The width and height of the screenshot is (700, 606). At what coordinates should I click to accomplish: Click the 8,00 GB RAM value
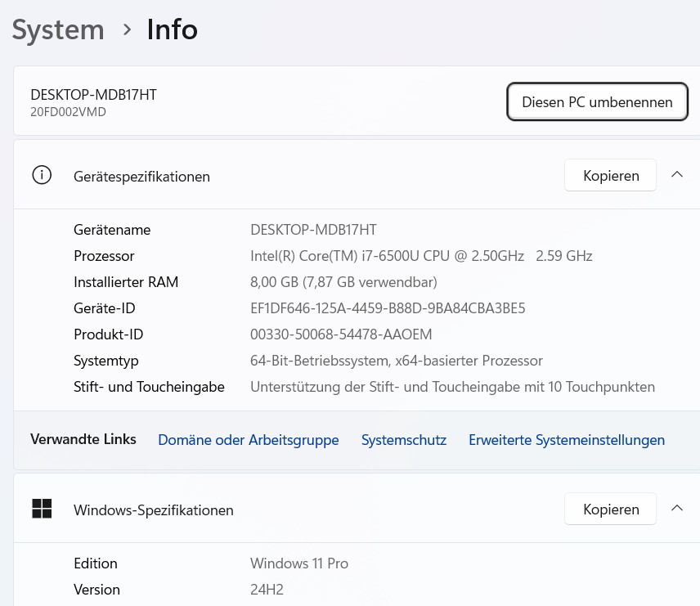pyautogui.click(x=343, y=282)
